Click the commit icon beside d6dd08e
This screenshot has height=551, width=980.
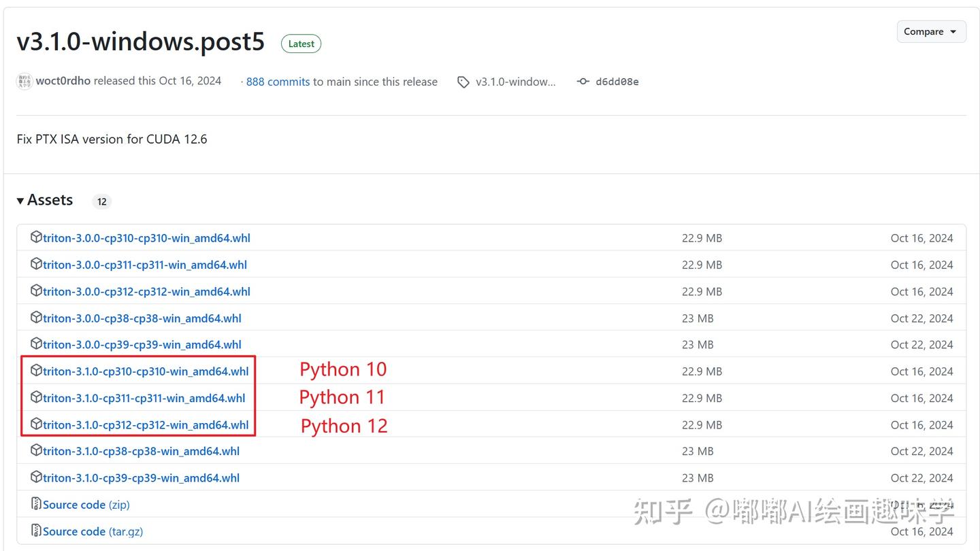583,82
